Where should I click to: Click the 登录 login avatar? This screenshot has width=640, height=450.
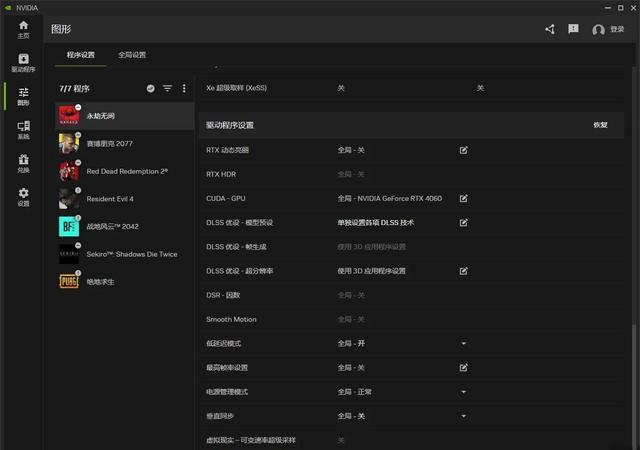point(608,29)
